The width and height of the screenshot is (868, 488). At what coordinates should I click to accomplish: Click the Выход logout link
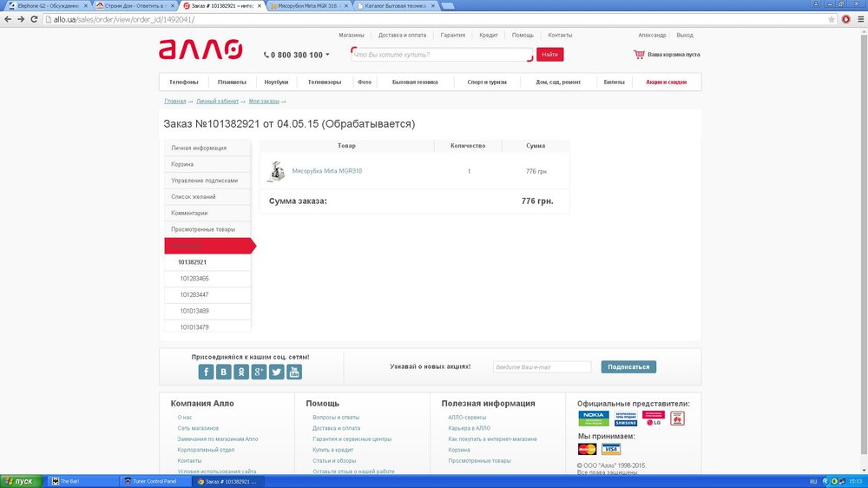pos(685,35)
